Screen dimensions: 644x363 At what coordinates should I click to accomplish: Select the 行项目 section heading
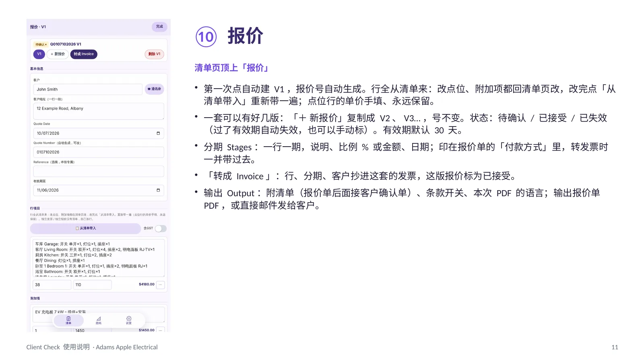coord(35,208)
